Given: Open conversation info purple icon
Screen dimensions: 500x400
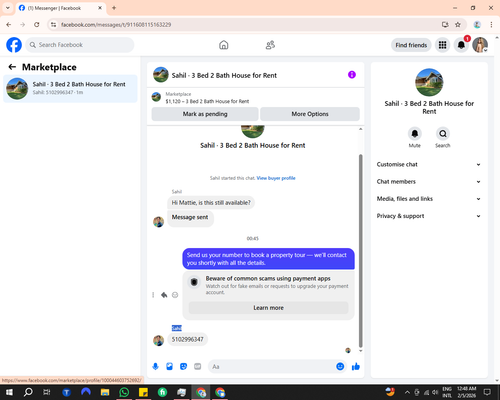Looking at the screenshot, I should (x=352, y=75).
